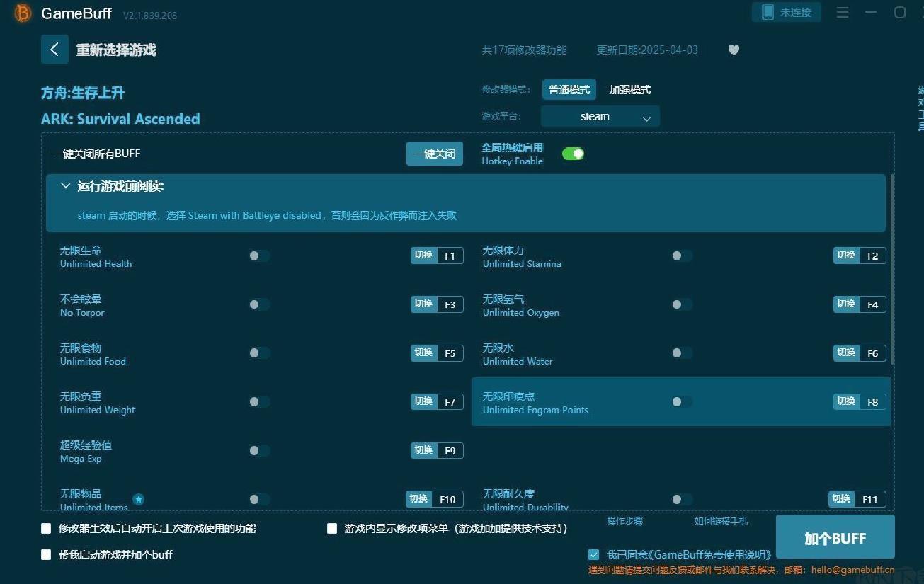The image size is (924, 584).
Task: Switch on Unlimited Food
Action: pyautogui.click(x=259, y=353)
